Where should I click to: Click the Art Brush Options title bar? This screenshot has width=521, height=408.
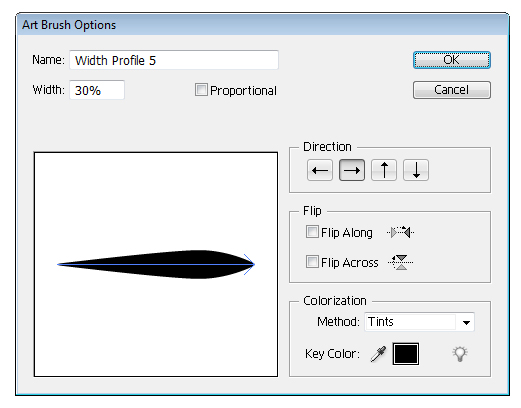pos(262,25)
